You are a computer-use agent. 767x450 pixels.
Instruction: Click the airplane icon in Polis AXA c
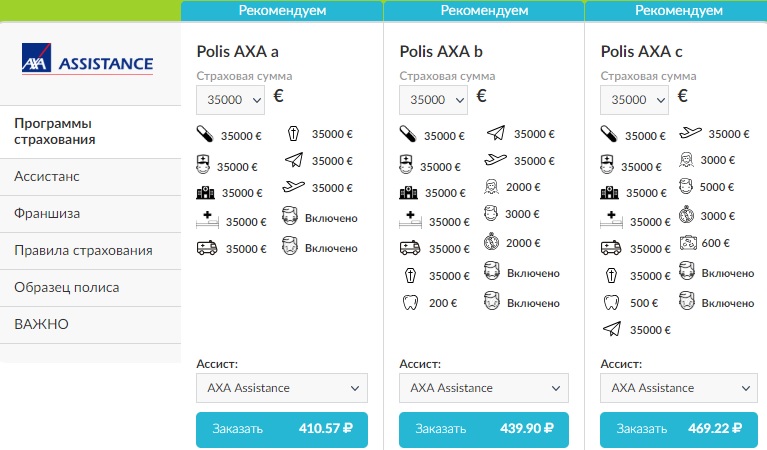[x=690, y=133]
